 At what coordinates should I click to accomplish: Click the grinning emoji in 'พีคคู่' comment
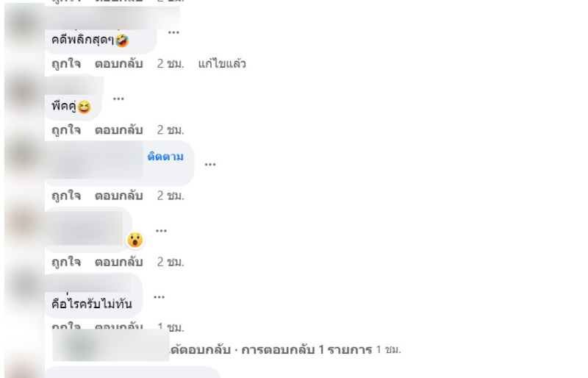[85, 107]
